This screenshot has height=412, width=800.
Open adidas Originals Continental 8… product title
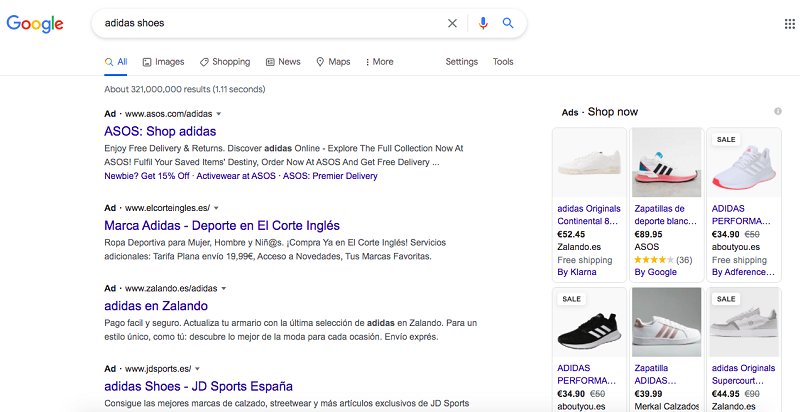[589, 215]
